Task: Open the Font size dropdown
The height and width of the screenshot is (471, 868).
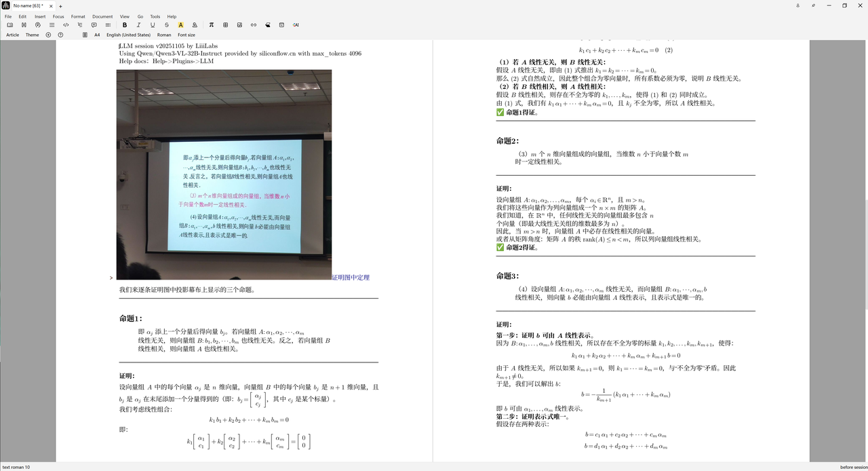Action: [186, 35]
